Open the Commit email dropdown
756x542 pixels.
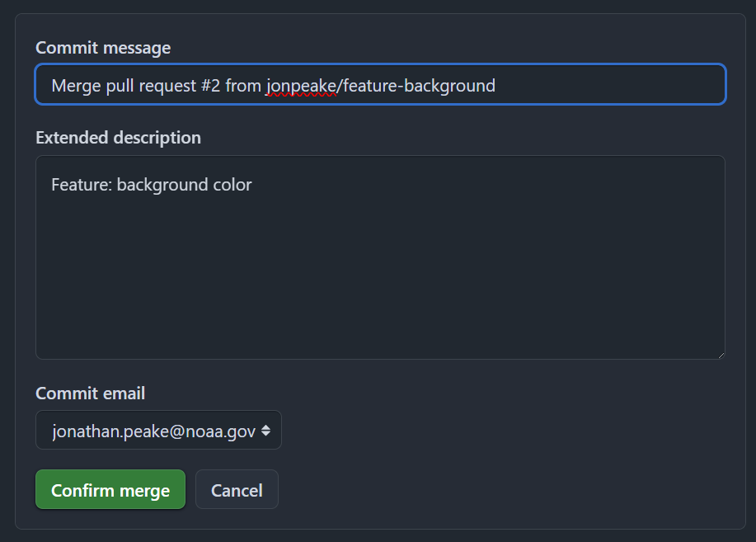coord(158,430)
